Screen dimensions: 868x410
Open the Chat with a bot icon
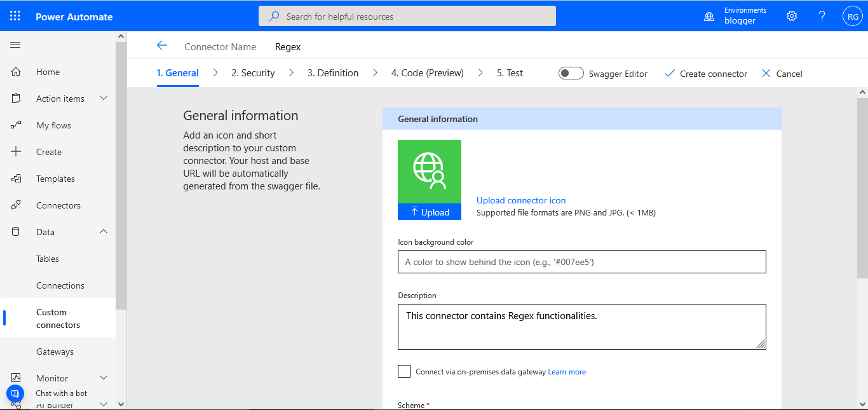(x=15, y=393)
